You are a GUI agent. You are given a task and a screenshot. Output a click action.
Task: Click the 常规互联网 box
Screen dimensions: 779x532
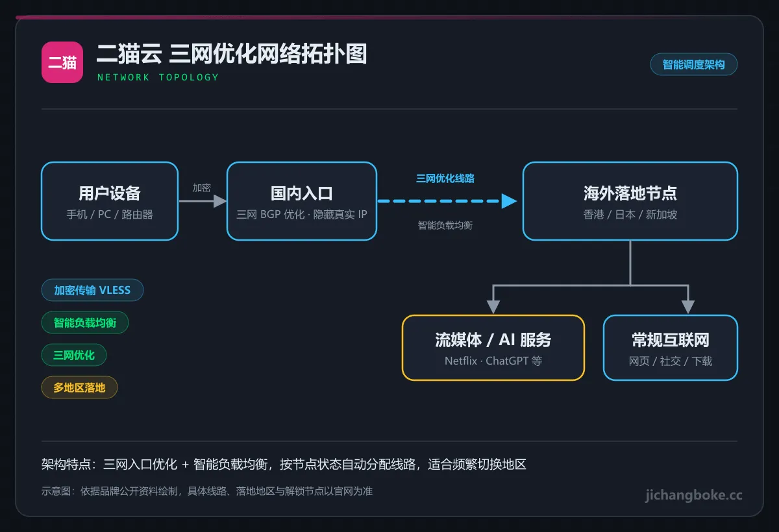click(x=671, y=348)
